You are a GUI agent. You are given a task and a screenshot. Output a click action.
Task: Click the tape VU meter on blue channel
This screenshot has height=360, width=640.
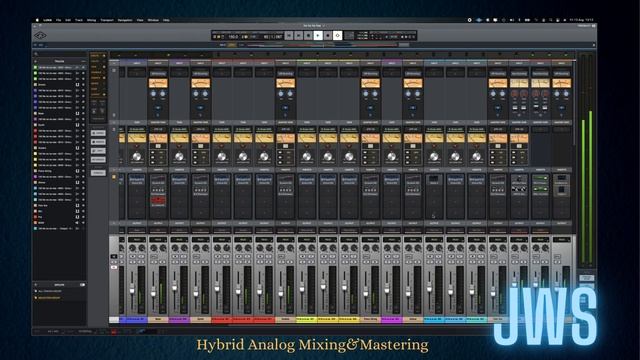(x=137, y=138)
